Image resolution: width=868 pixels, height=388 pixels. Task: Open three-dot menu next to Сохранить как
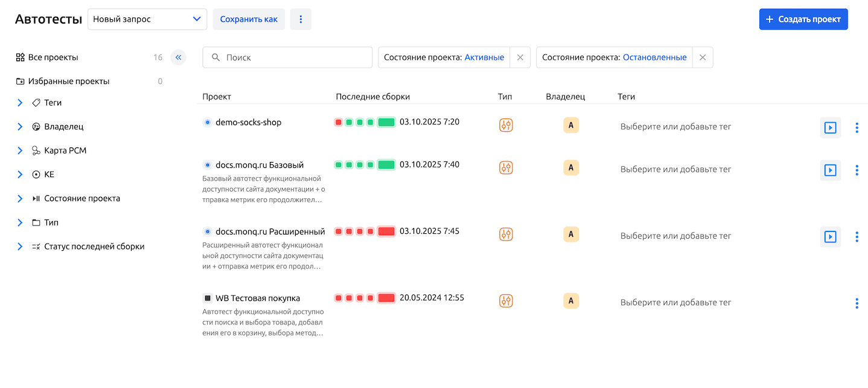pyautogui.click(x=301, y=19)
